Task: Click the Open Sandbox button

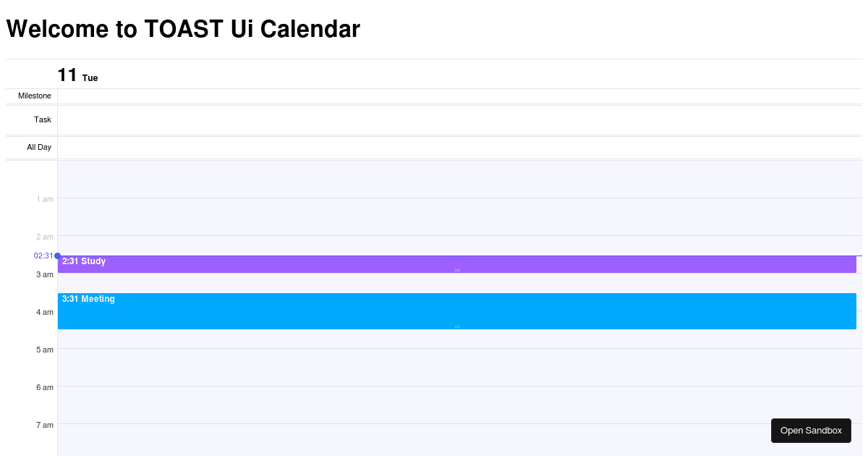Action: pos(811,430)
